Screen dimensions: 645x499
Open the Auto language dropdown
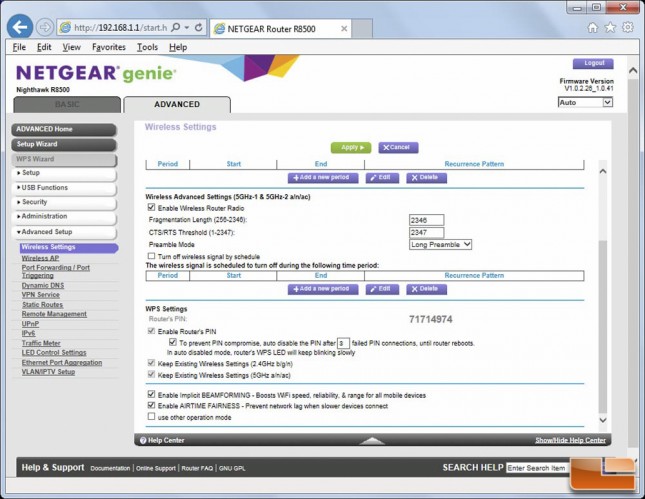(585, 102)
